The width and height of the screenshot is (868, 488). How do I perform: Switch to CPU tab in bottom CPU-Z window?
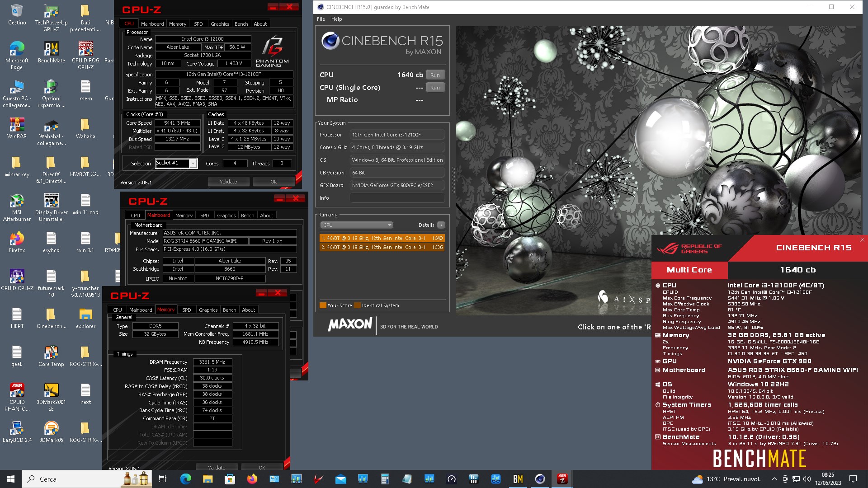(x=117, y=310)
